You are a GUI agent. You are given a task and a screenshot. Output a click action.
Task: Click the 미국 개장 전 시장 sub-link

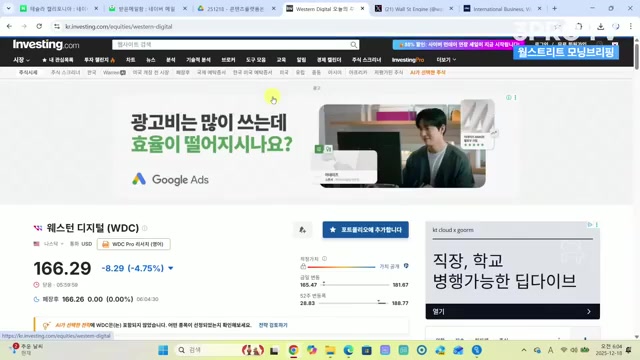151,73
